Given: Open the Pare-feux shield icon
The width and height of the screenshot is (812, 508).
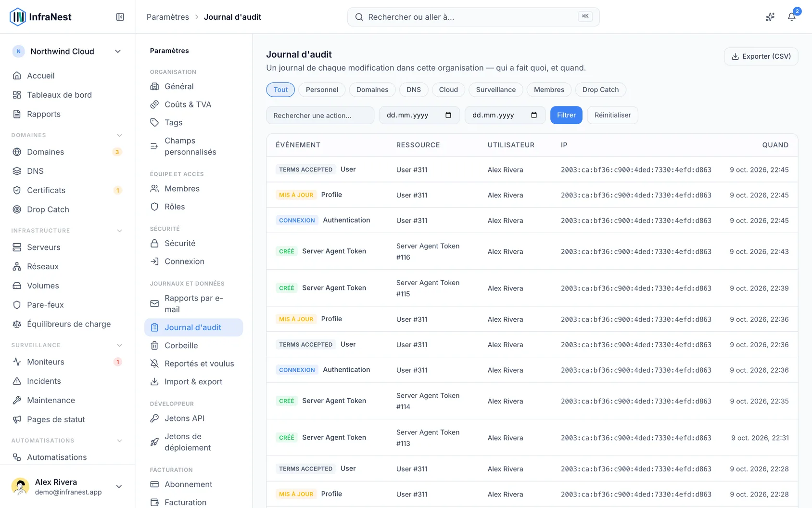Looking at the screenshot, I should tap(17, 305).
